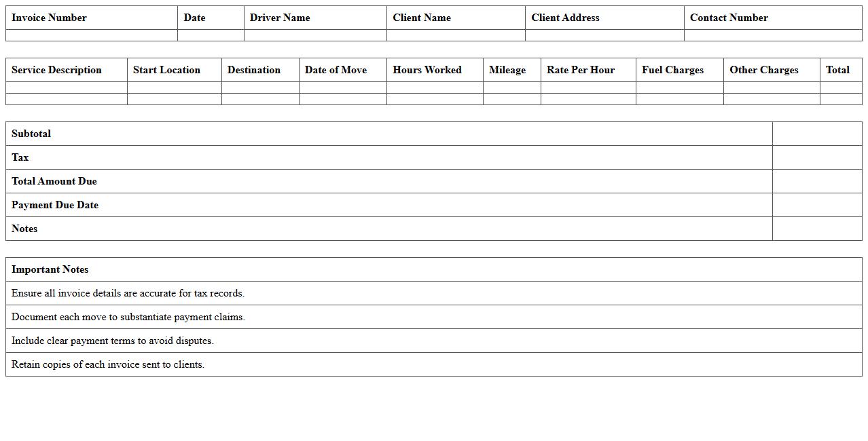Select the empty cell below Date

pyautogui.click(x=211, y=35)
